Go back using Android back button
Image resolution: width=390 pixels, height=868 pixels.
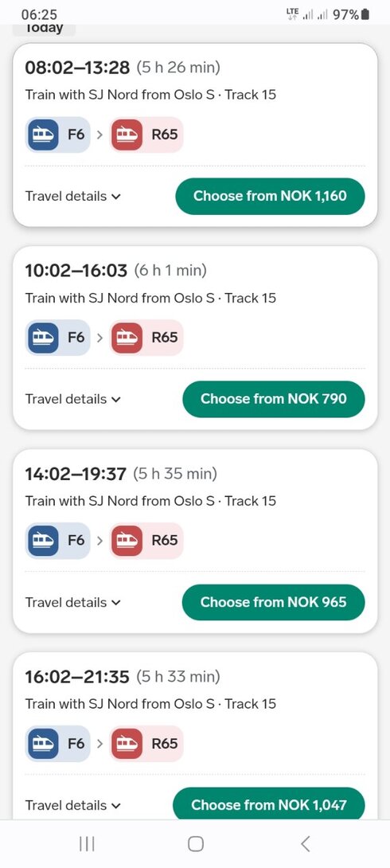click(305, 843)
